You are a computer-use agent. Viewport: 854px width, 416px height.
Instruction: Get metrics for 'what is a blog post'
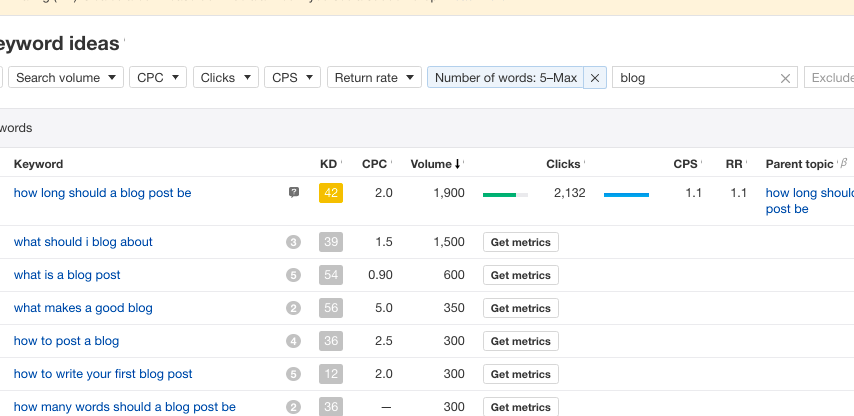[521, 276]
